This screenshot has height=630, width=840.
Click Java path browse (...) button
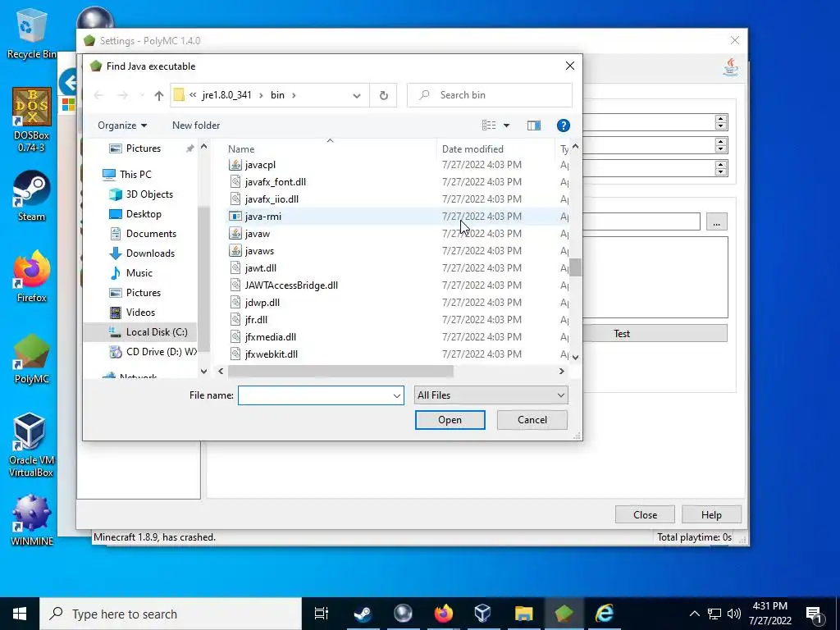[717, 221]
